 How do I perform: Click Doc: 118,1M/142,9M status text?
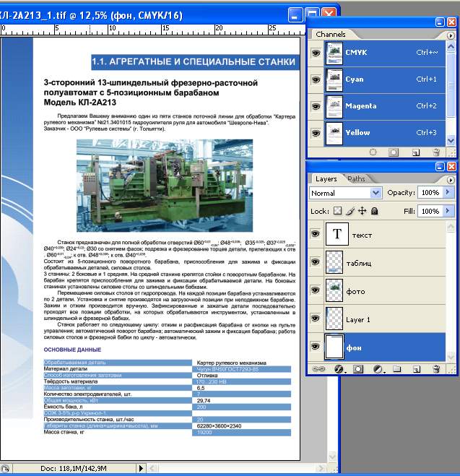click(x=74, y=468)
